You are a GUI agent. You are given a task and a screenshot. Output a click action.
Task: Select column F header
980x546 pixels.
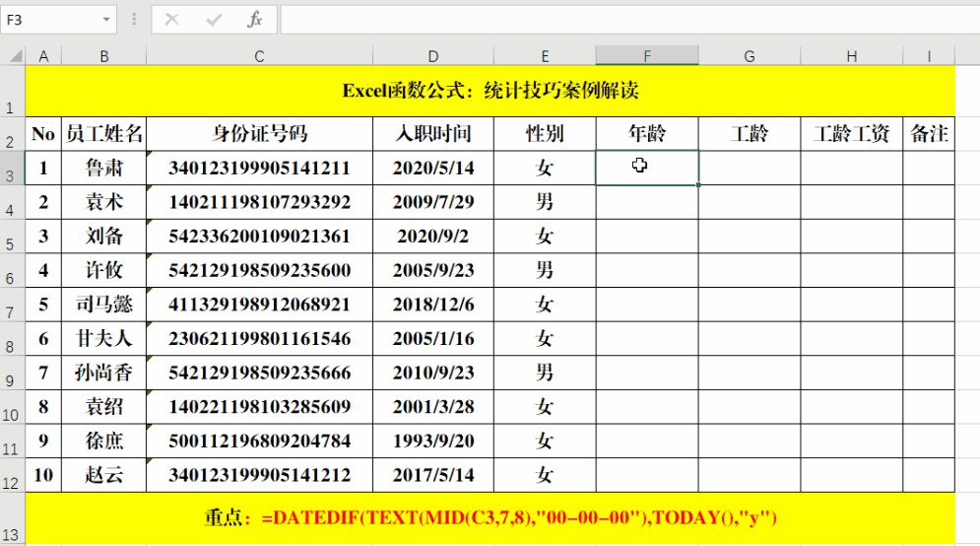(x=647, y=56)
